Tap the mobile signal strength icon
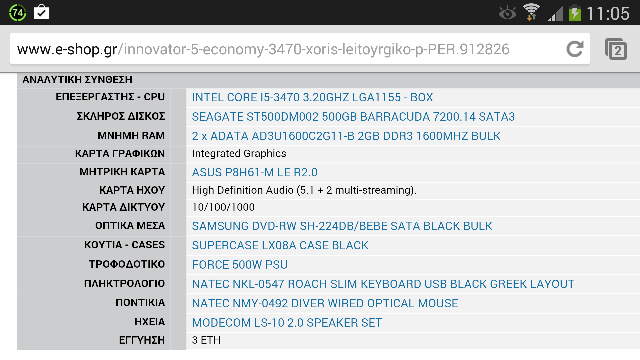640x360 pixels. click(x=556, y=14)
